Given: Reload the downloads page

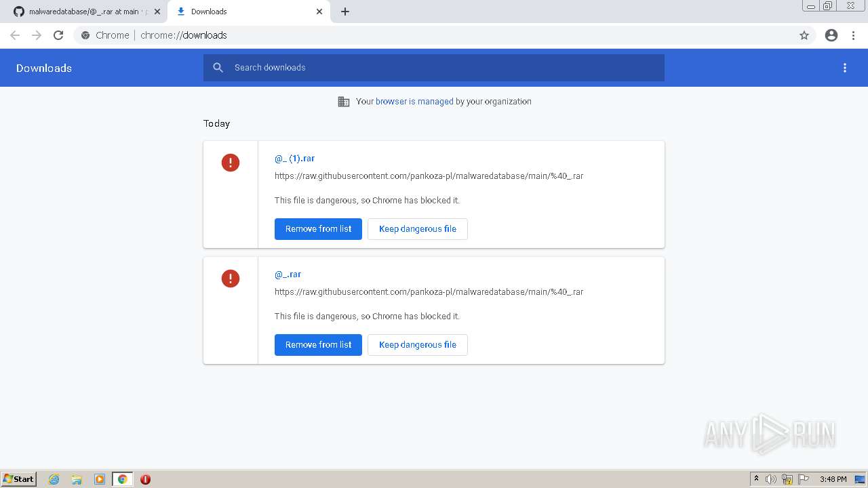Looking at the screenshot, I should point(58,35).
